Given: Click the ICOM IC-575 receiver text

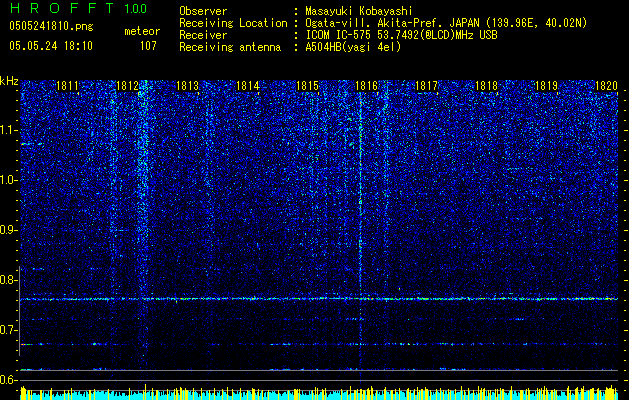Looking at the screenshot, I should [x=401, y=35].
